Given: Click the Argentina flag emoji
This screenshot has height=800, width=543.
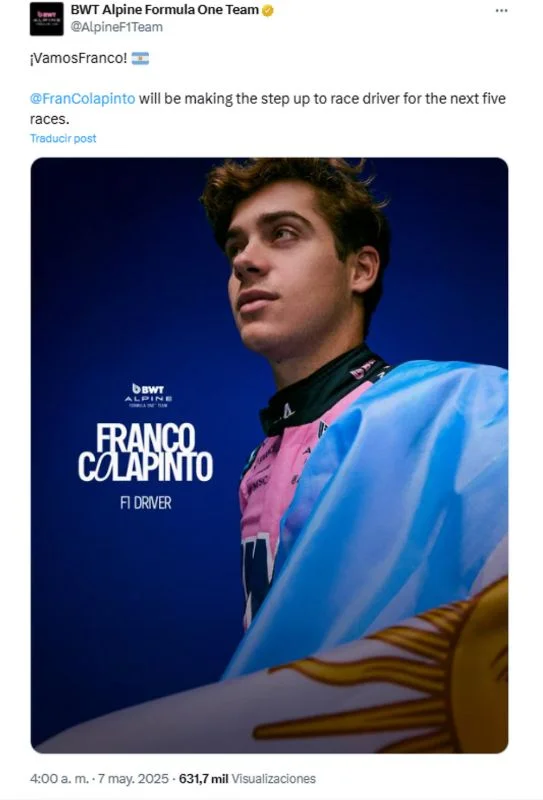Looking at the screenshot, I should click(x=140, y=58).
